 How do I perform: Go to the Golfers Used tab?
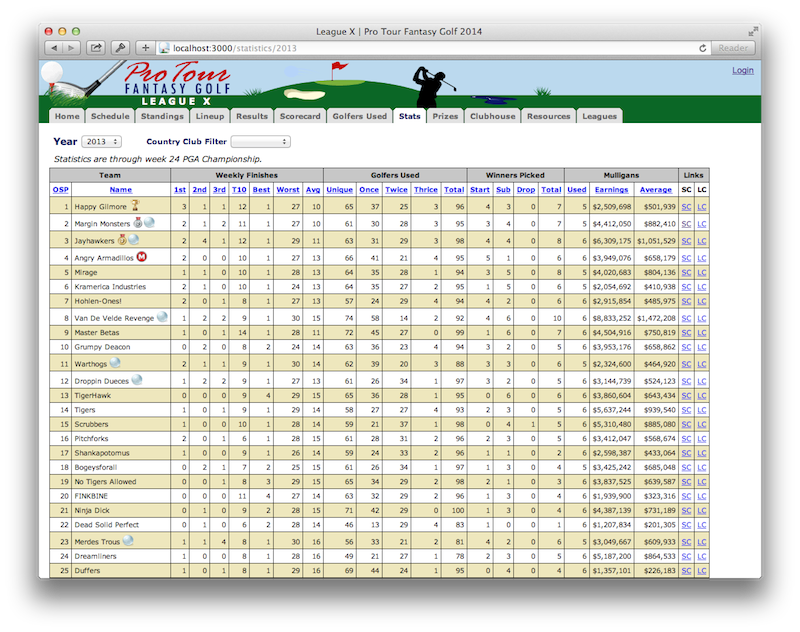359,116
